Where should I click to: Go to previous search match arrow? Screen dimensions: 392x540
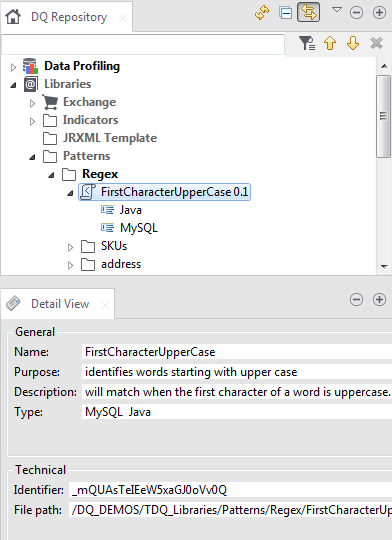click(x=330, y=43)
